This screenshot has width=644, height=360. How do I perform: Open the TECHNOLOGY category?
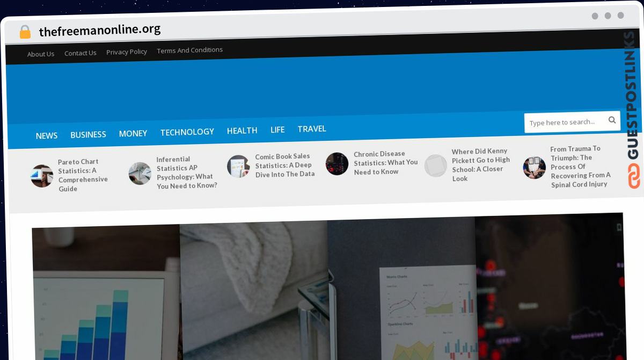point(187,132)
